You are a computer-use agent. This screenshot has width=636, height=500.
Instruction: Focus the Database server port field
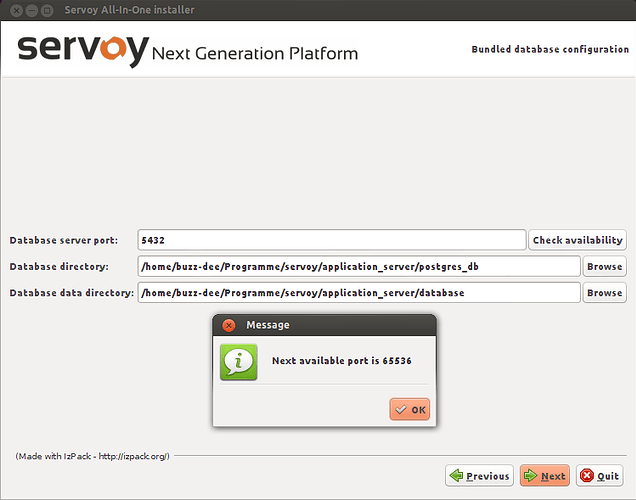pyautogui.click(x=332, y=240)
